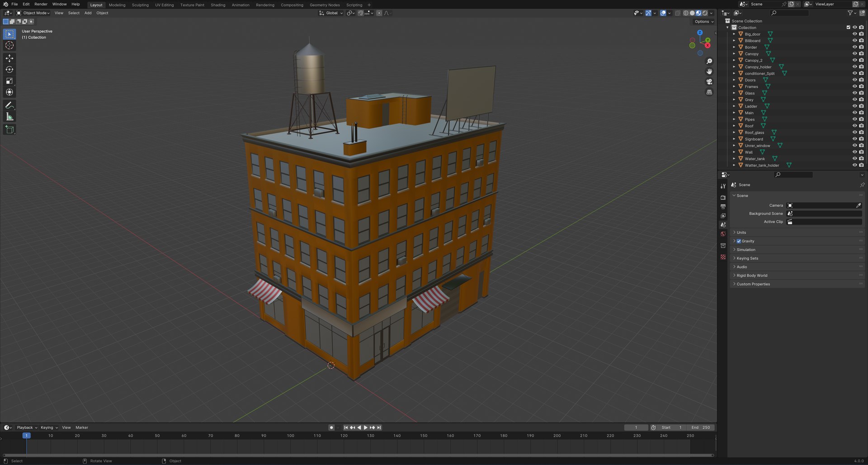Image resolution: width=868 pixels, height=465 pixels.
Task: Click the timeline playhead at frame 1
Action: 26,436
